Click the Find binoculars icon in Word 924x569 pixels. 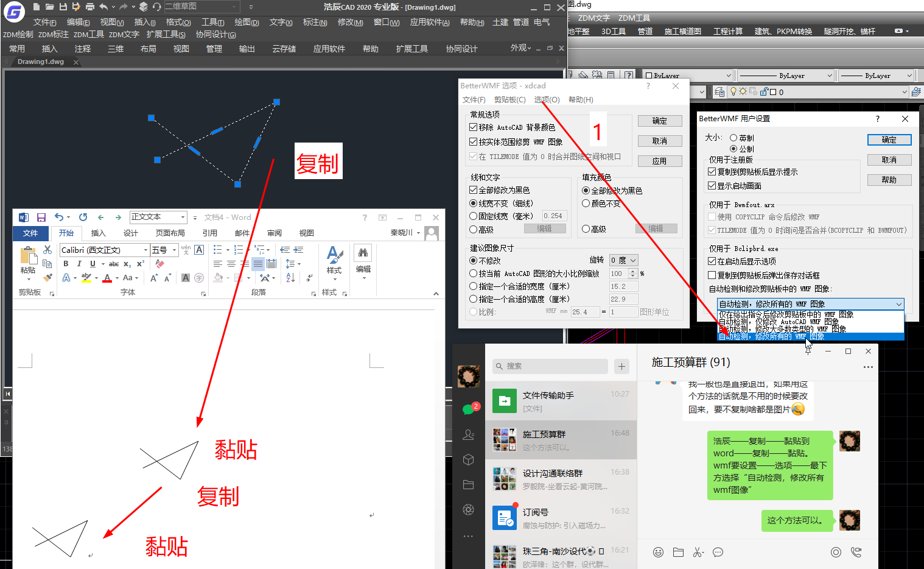[x=363, y=253]
